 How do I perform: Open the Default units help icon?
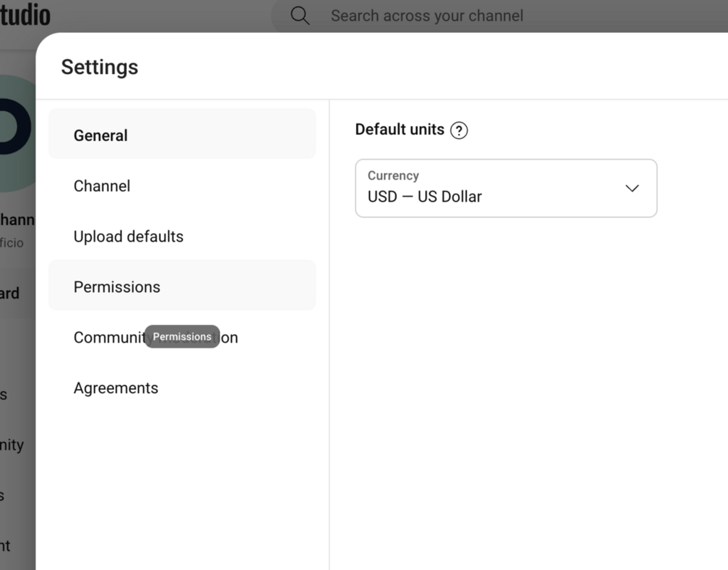459,130
